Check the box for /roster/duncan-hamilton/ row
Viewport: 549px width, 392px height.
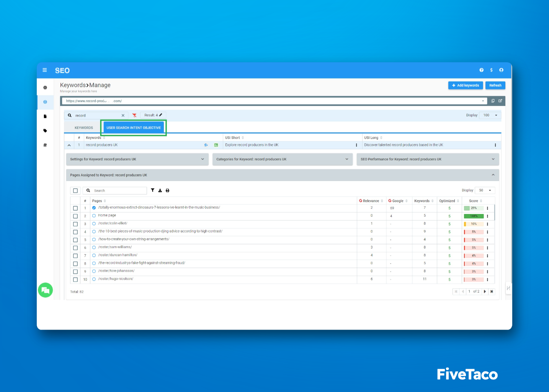pyautogui.click(x=75, y=256)
